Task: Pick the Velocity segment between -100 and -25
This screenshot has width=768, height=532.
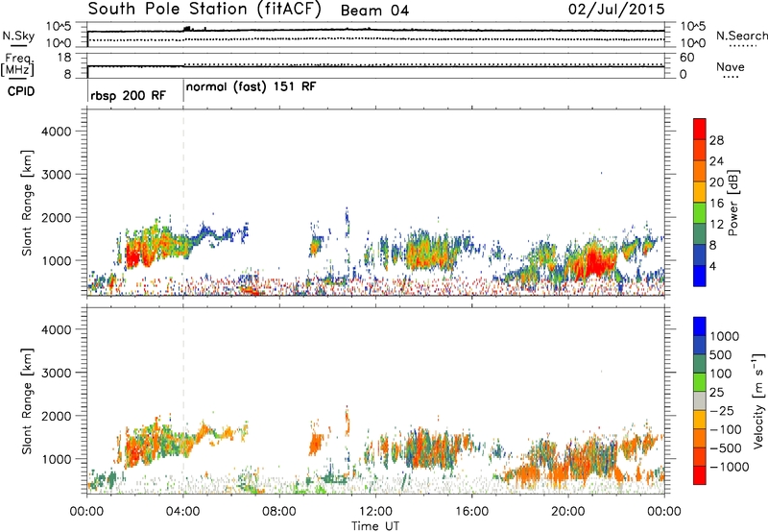Action: 700,420
